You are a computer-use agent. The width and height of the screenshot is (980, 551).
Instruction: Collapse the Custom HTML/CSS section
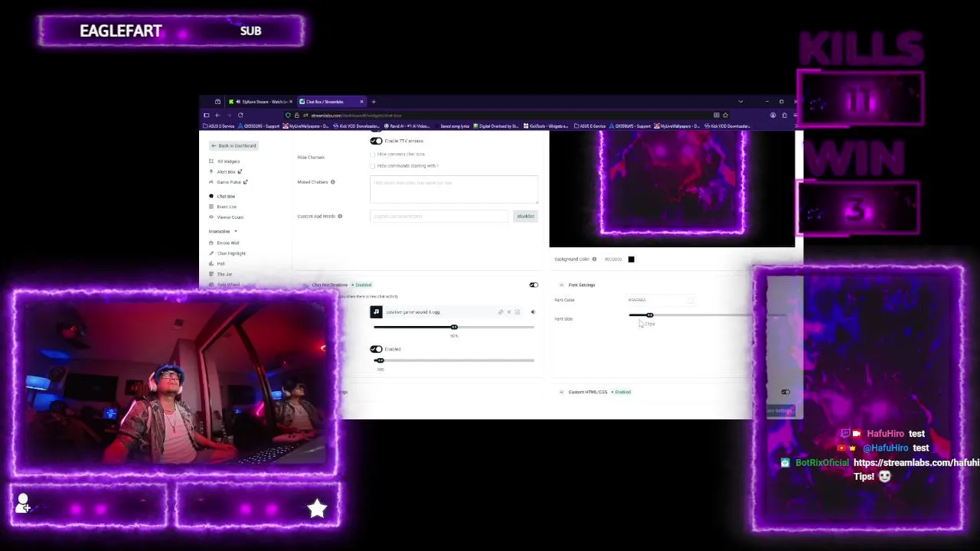(x=561, y=392)
